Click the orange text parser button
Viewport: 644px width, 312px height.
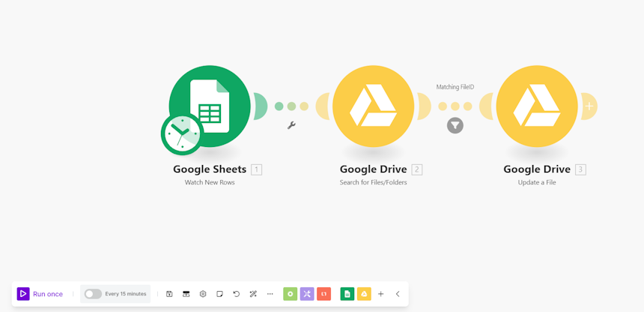[323, 294]
